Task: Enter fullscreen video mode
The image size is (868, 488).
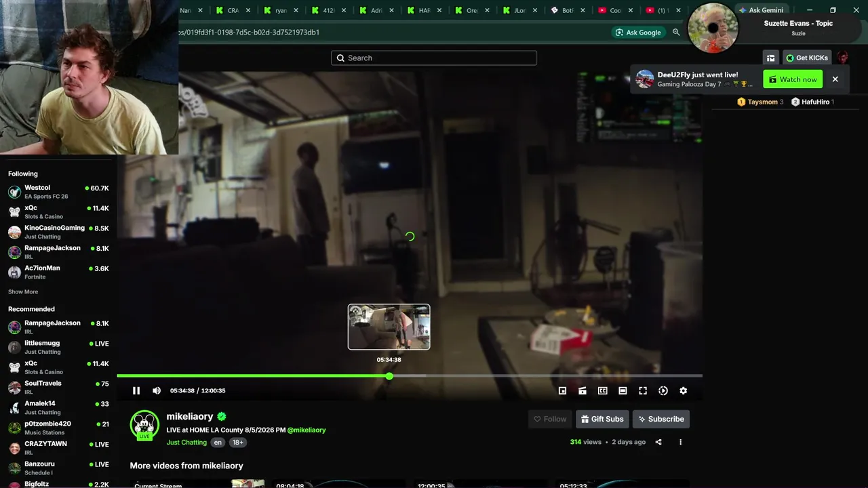Action: tap(643, 390)
